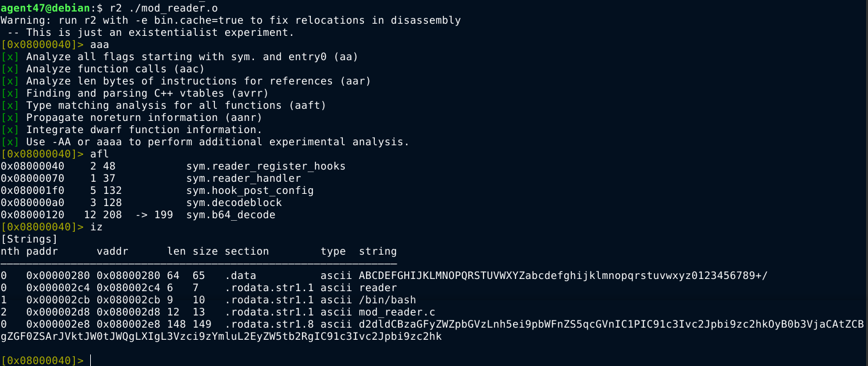Click the 'section' column header

(x=246, y=251)
